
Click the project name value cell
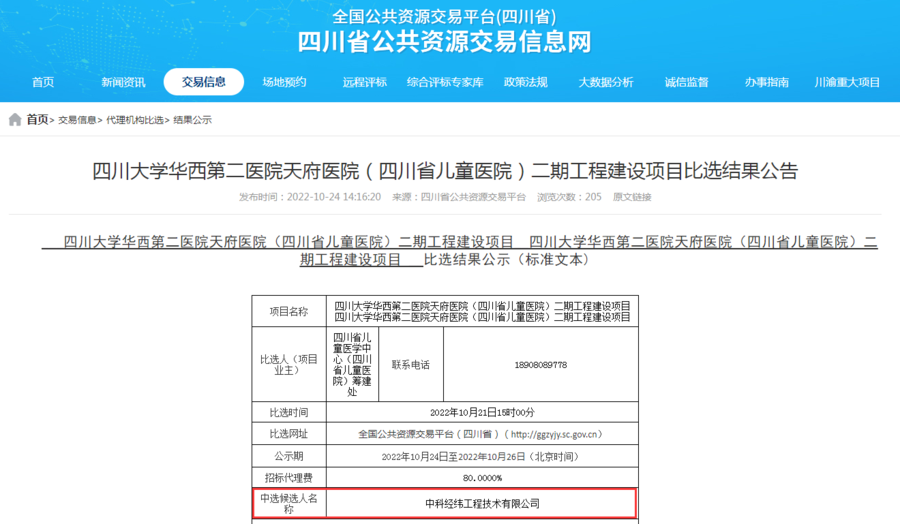(x=482, y=311)
